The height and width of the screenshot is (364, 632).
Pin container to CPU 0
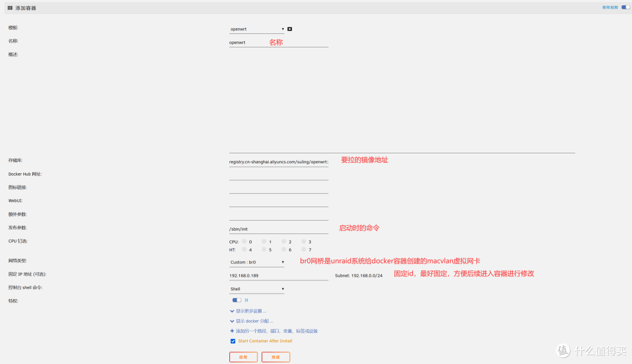244,241
